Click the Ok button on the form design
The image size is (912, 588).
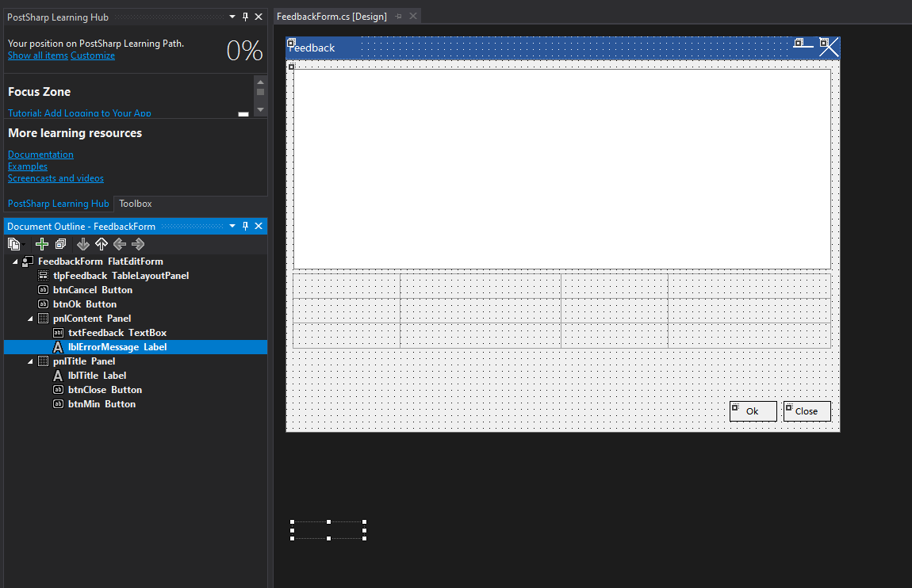pos(752,410)
